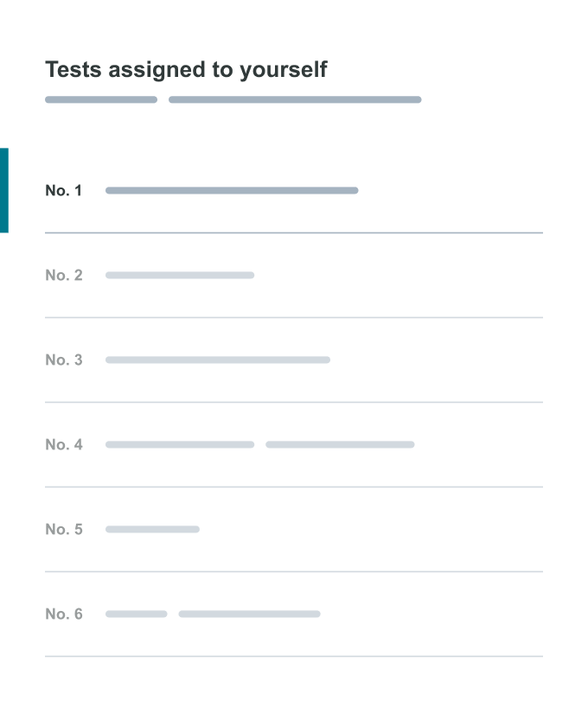Image resolution: width=588 pixels, height=726 pixels.
Task: Click the first placeholder bar in row No. 4
Action: pos(180,444)
